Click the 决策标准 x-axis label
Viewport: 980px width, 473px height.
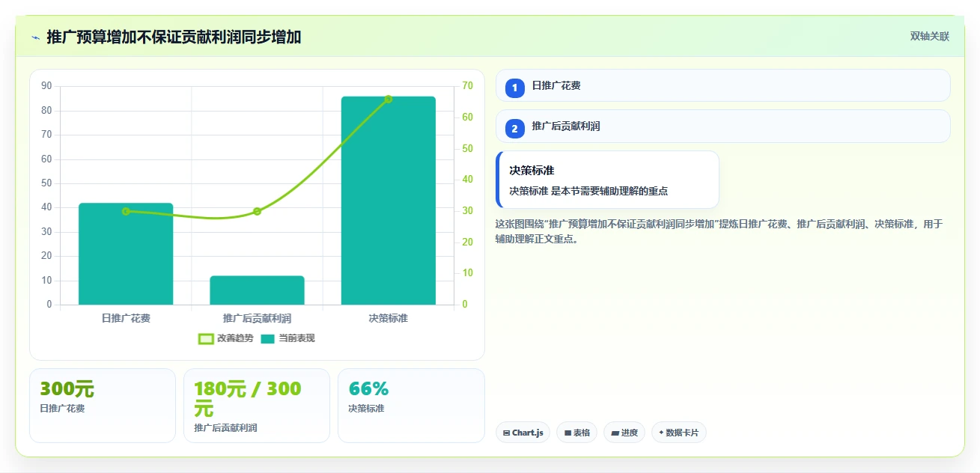(x=389, y=318)
